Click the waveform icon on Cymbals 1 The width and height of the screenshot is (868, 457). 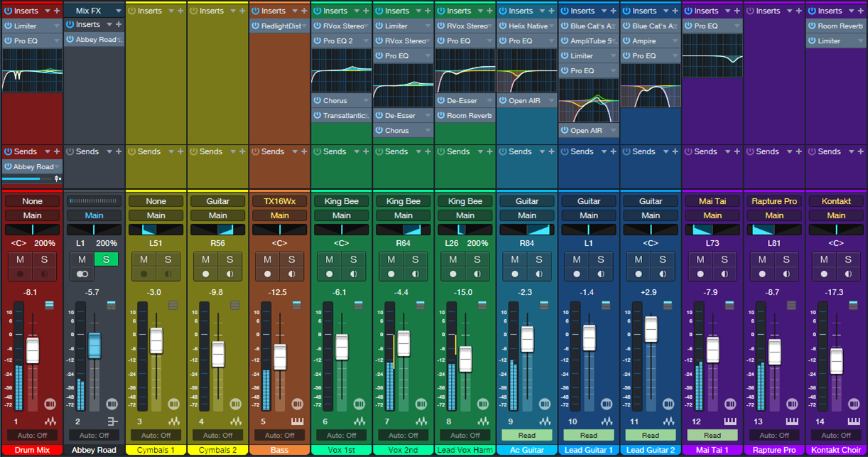[174, 421]
